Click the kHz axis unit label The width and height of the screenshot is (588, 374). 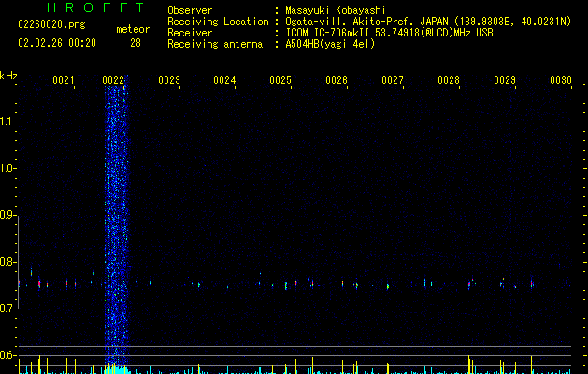click(x=8, y=76)
